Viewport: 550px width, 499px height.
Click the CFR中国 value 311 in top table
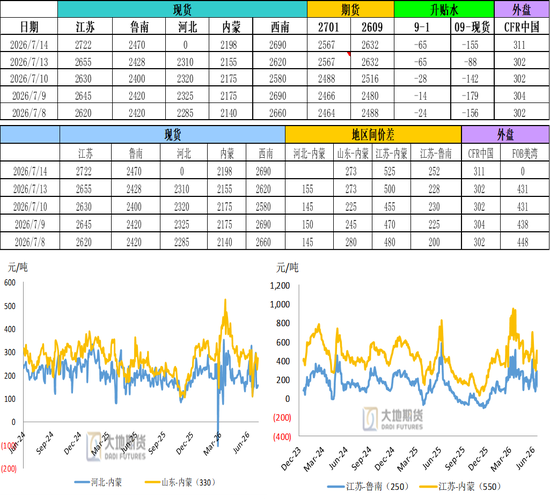coord(519,45)
